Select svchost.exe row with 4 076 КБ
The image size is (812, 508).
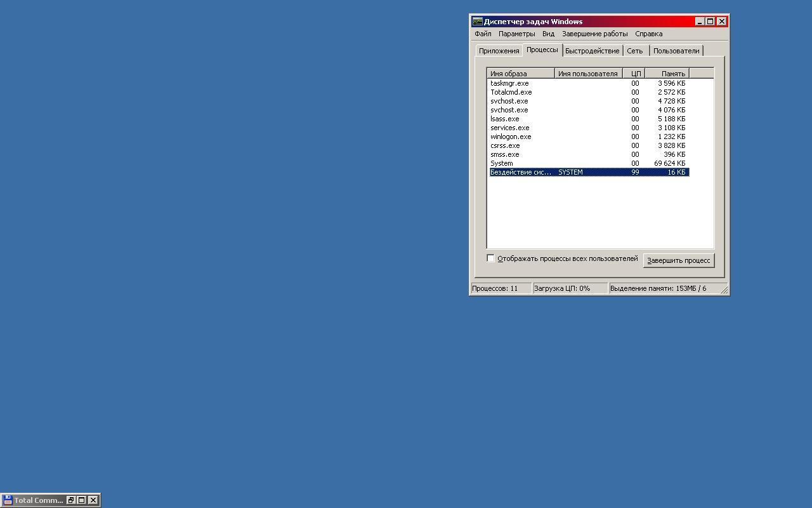[589, 110]
